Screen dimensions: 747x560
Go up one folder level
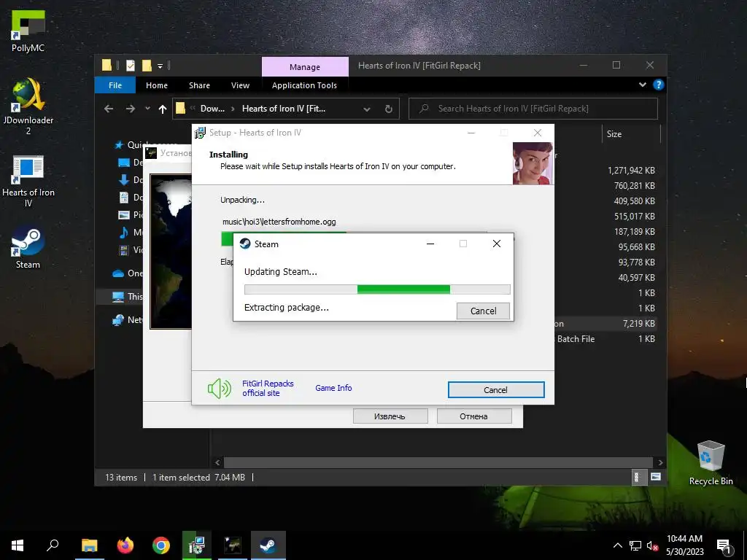[x=163, y=109]
